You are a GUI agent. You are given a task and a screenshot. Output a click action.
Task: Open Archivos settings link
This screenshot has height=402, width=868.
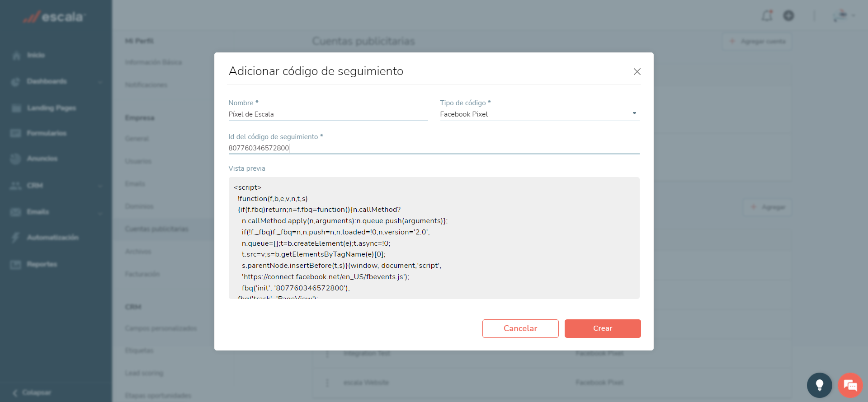[x=138, y=252]
